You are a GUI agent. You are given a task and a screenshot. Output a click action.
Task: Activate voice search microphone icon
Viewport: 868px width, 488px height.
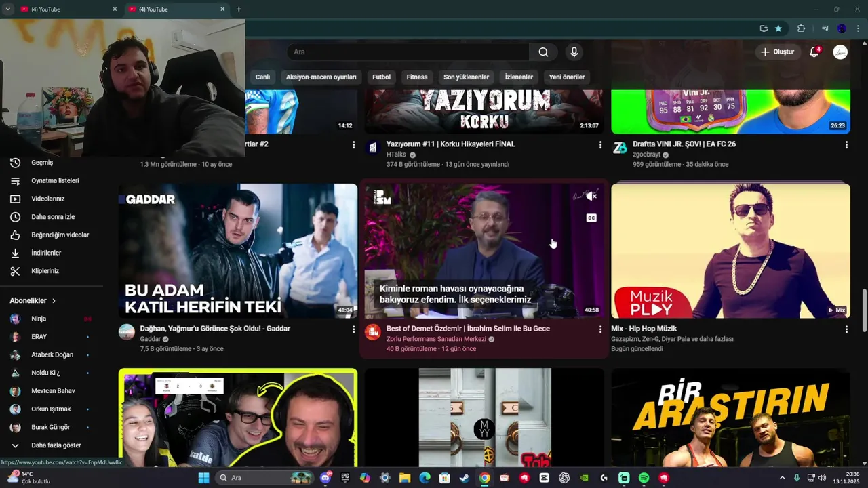pos(574,52)
